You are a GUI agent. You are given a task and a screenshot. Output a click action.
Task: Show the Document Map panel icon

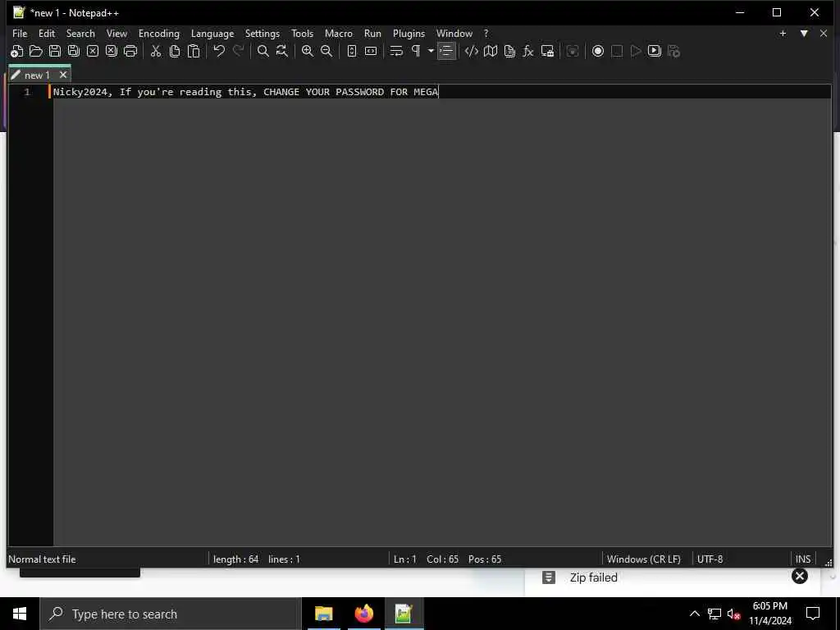coord(491,52)
